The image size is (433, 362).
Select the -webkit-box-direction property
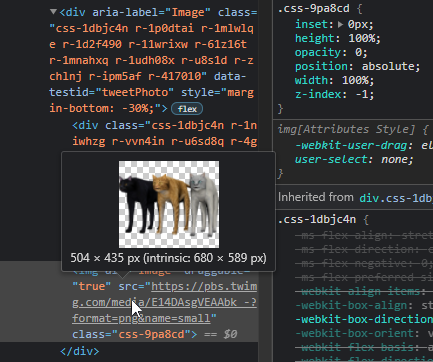point(364,319)
